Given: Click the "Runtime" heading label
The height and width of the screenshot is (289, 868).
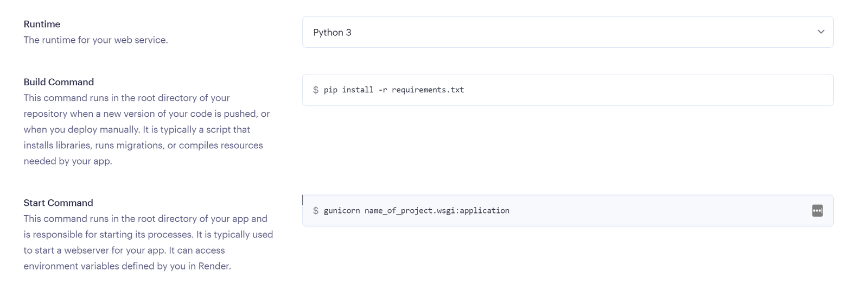Looking at the screenshot, I should tap(42, 24).
